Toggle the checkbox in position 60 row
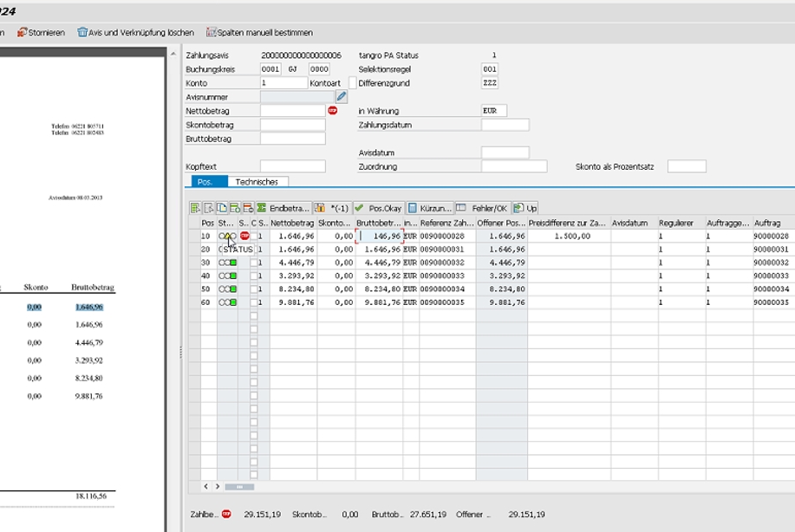 (x=254, y=302)
